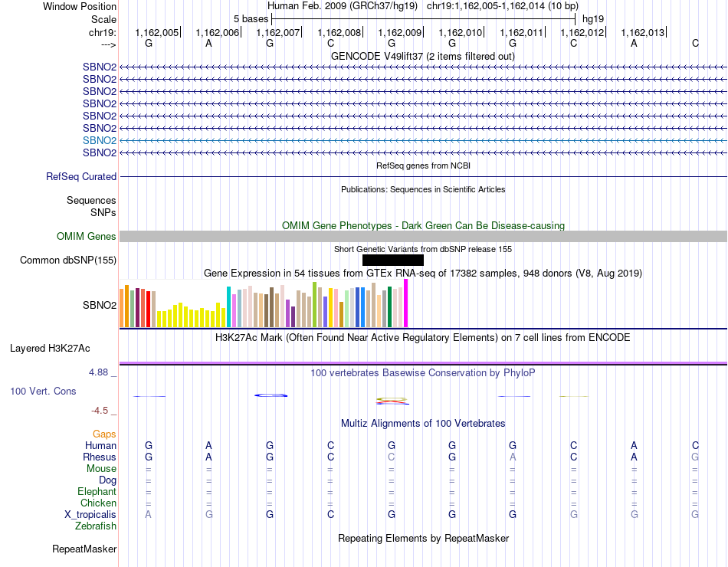The image size is (728, 567).
Task: Click the Layered H3K27Ac track label
Action: pos(50,349)
